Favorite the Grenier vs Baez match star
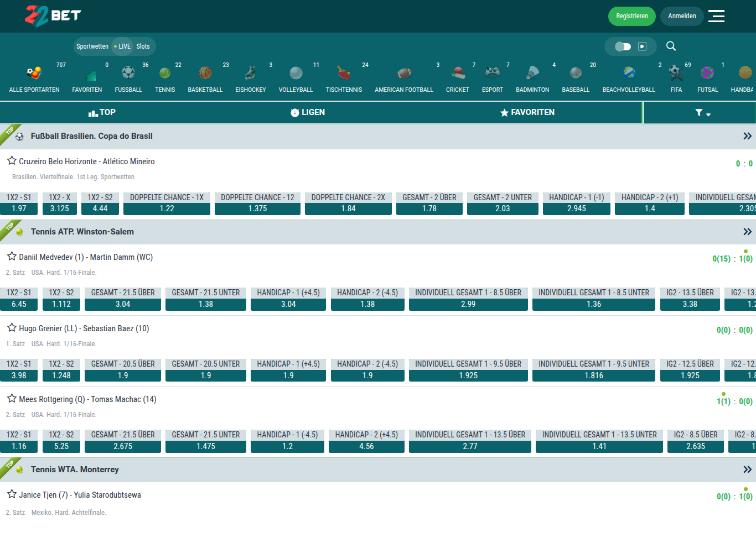The width and height of the screenshot is (756, 553). coord(12,327)
